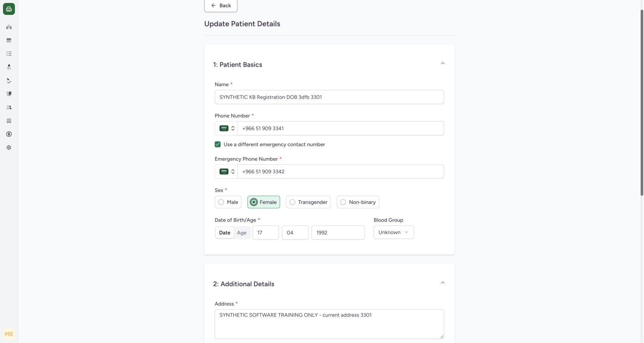Open emergency phone country flag selector

[226, 172]
